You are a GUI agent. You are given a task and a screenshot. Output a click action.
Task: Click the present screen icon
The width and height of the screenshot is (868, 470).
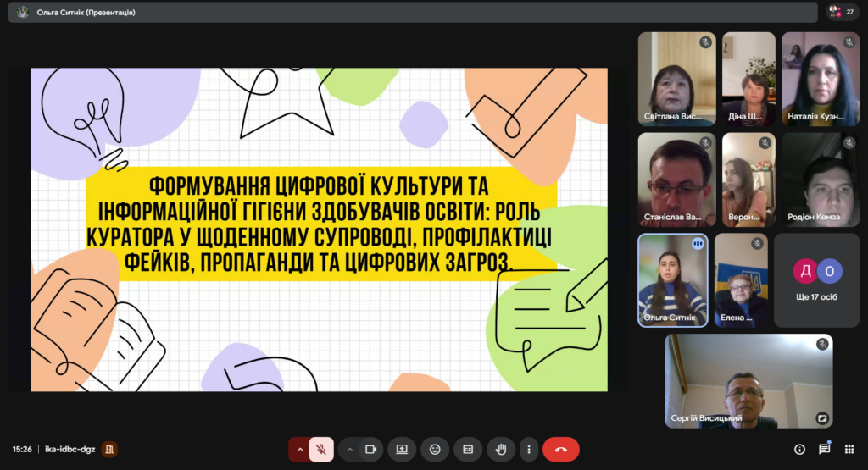click(x=403, y=449)
